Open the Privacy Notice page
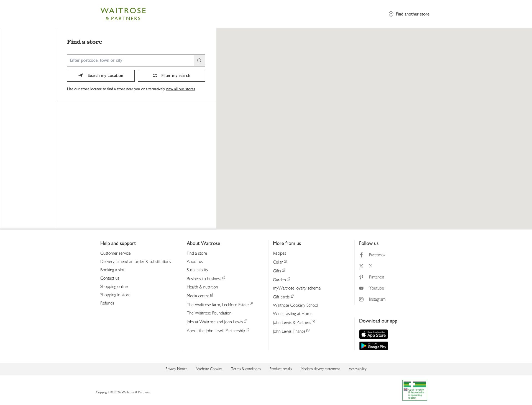This screenshot has height=405, width=532. 176,369
